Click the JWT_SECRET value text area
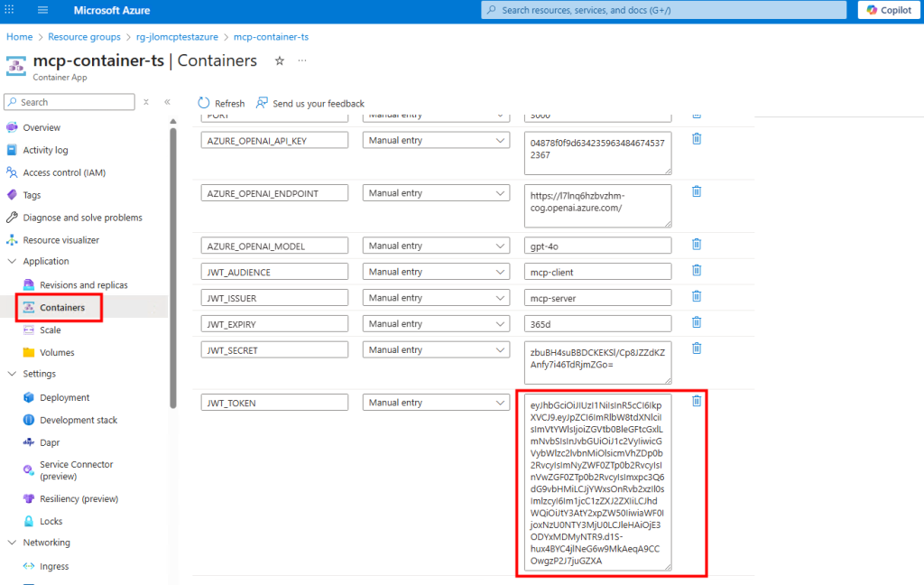Screen dimensions: 924x585 pyautogui.click(x=597, y=362)
